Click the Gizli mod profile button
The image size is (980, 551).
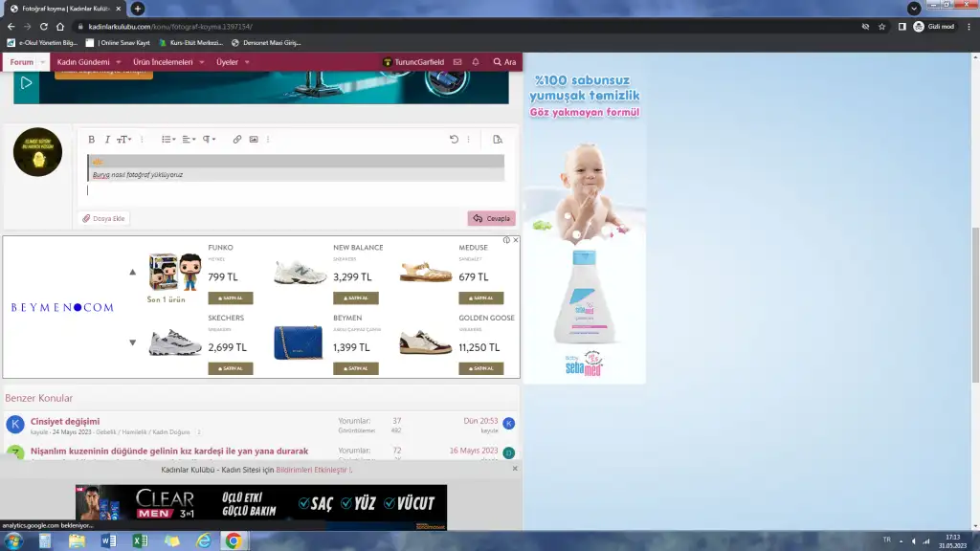tap(934, 26)
